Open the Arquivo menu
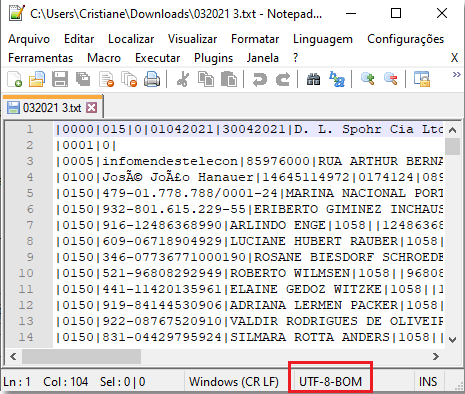Screen dimensions: 465x394 [29, 39]
